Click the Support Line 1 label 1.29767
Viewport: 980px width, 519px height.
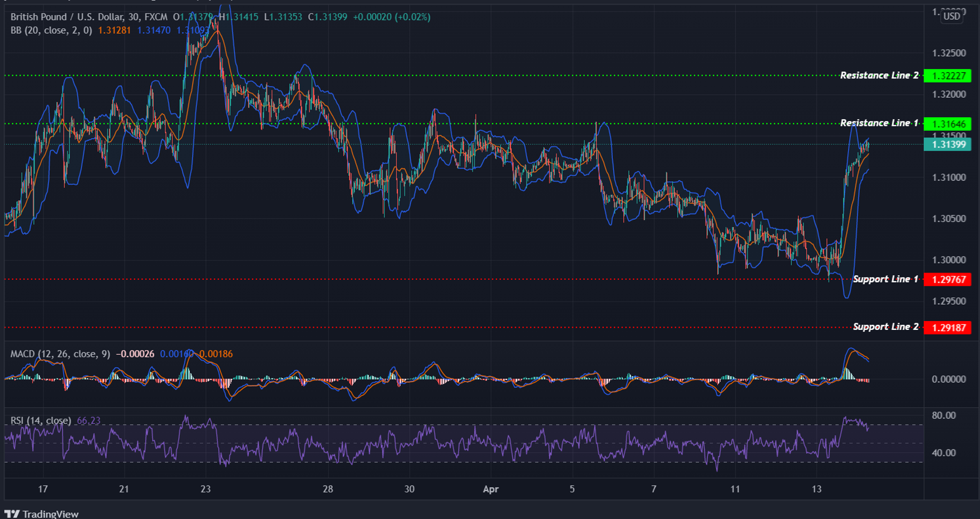[948, 280]
